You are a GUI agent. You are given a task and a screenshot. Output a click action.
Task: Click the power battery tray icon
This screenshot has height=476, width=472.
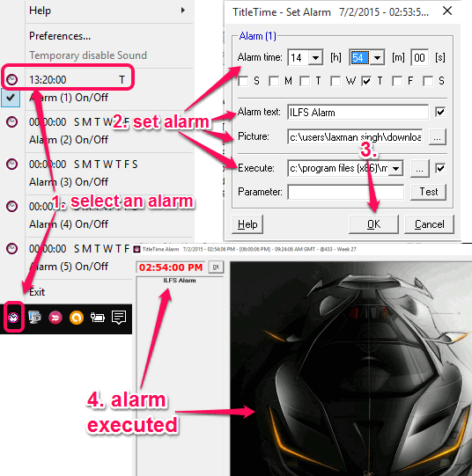98,318
